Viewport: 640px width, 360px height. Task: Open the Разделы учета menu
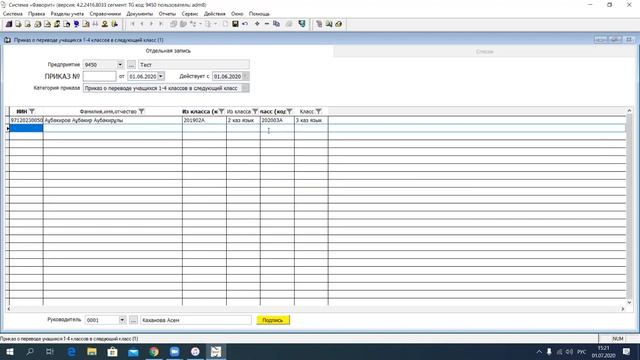[67, 14]
